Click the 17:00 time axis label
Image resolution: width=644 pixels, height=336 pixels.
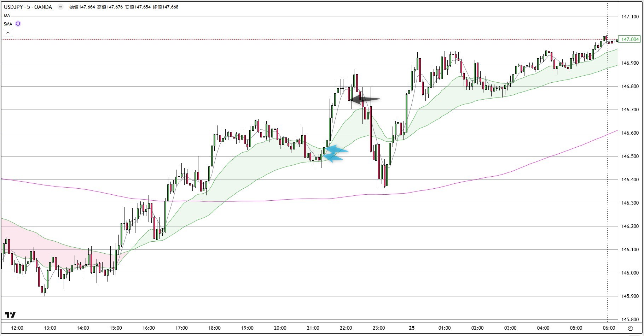tap(181, 328)
